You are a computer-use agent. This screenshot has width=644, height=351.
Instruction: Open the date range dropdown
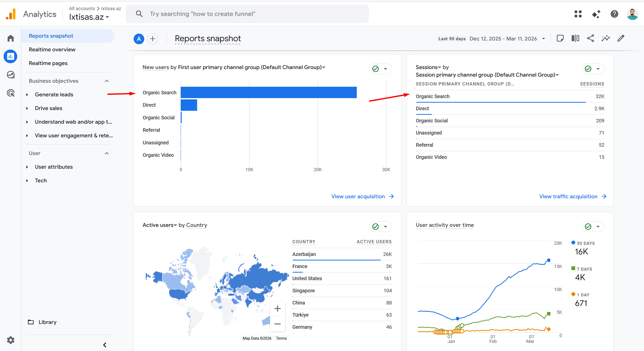click(x=544, y=39)
